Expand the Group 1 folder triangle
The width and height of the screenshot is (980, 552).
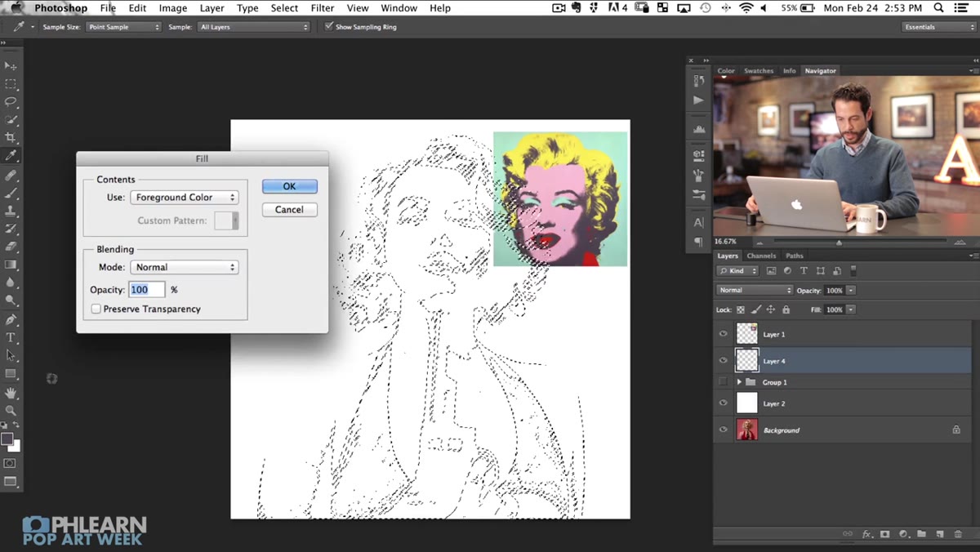739,382
